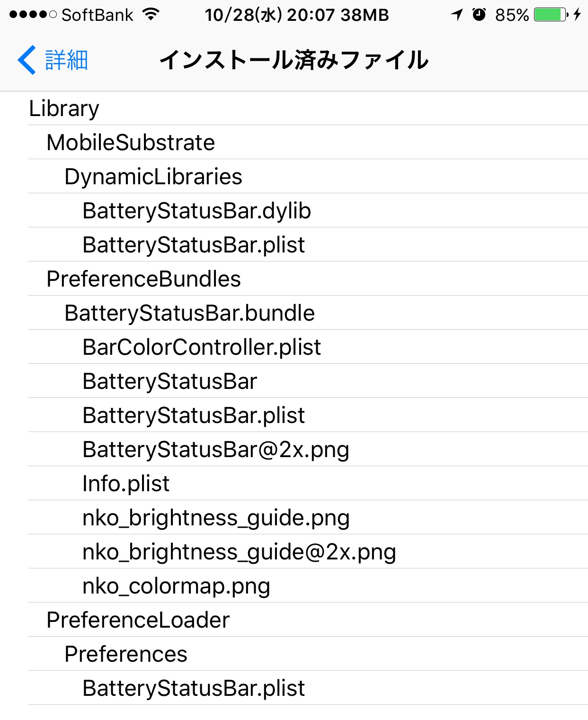Tap the charging bolt icon
The height and width of the screenshot is (720, 588).
[x=577, y=15]
